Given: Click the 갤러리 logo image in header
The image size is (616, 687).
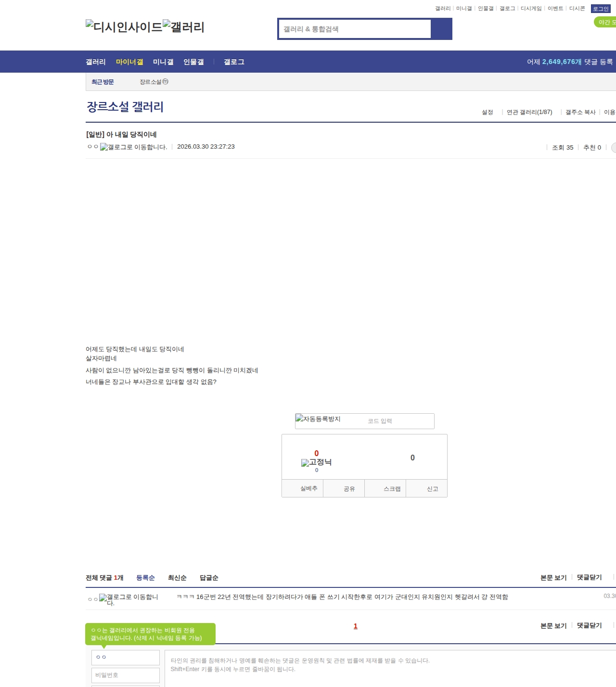Looking at the screenshot, I should (183, 27).
